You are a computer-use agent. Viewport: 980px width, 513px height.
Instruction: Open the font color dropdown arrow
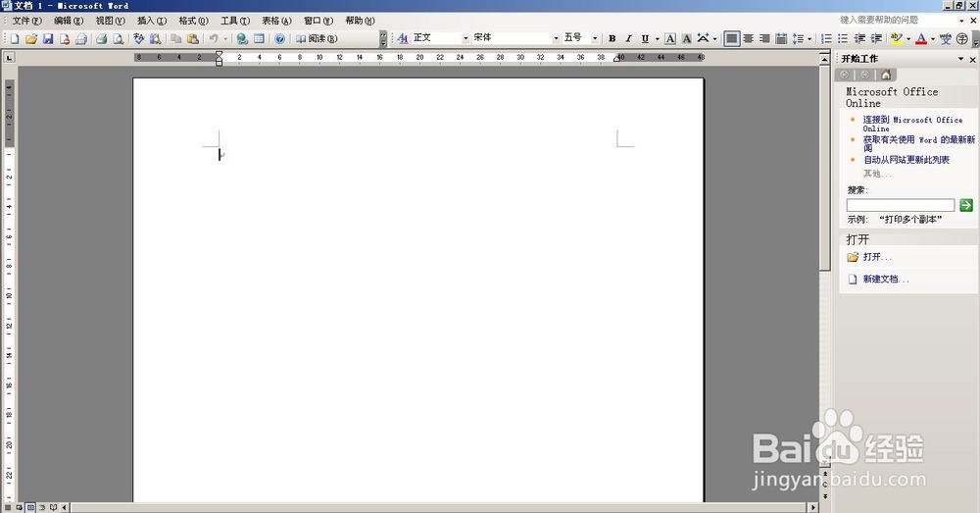tap(933, 39)
